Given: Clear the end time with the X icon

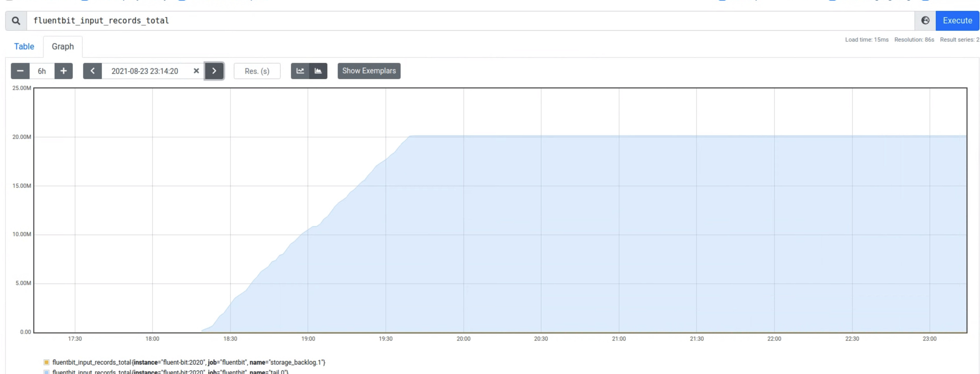Looking at the screenshot, I should (196, 71).
